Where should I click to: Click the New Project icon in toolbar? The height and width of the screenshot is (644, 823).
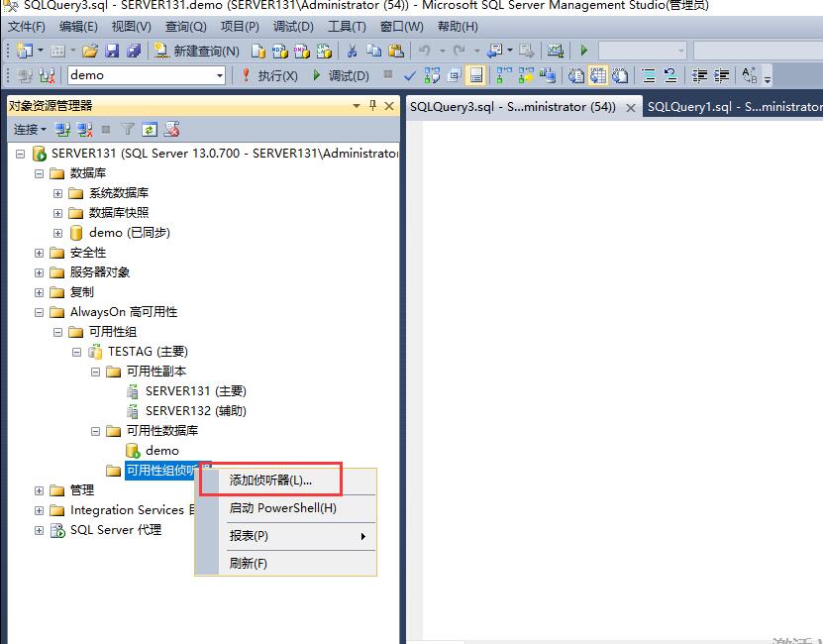24,51
